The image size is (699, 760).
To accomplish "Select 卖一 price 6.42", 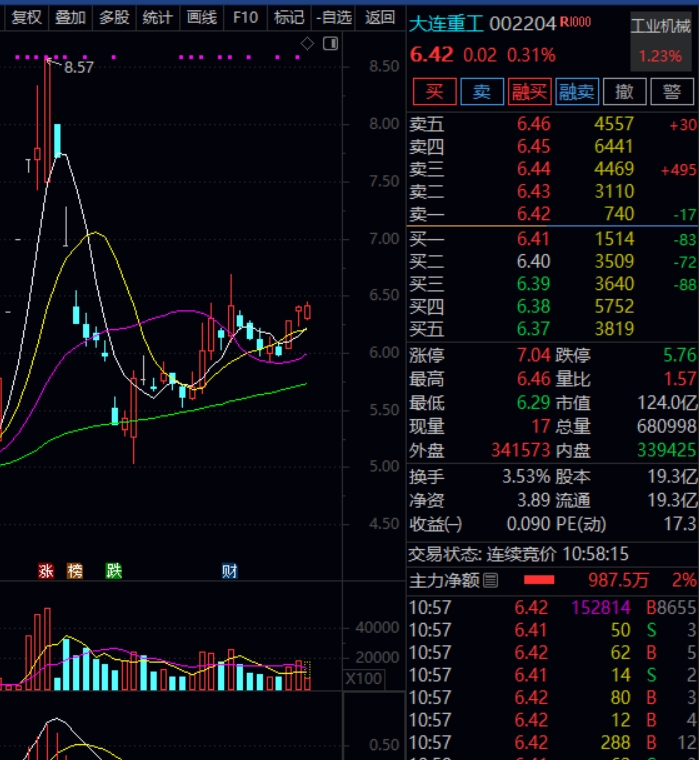I will click(533, 214).
